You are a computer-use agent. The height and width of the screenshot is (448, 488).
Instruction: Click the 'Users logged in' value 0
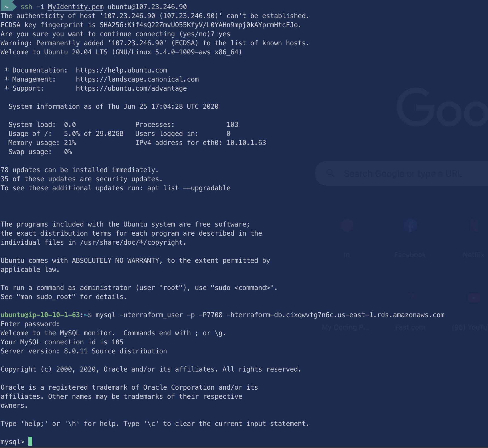(228, 134)
